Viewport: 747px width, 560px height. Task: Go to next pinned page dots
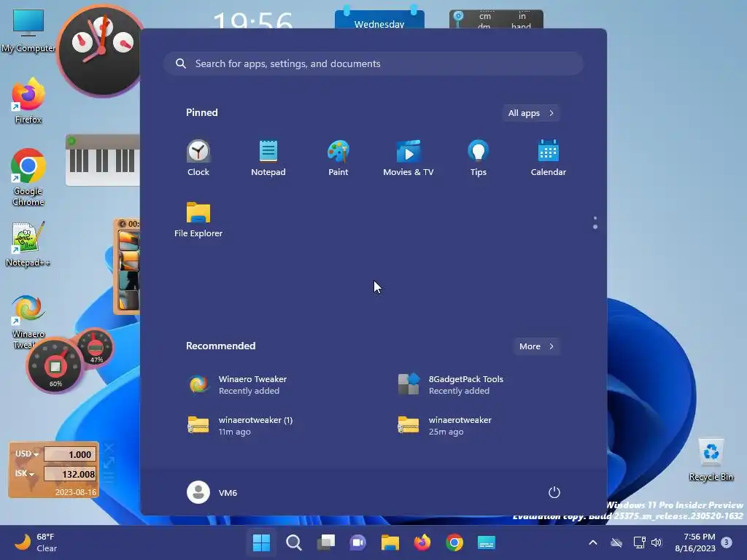(595, 223)
